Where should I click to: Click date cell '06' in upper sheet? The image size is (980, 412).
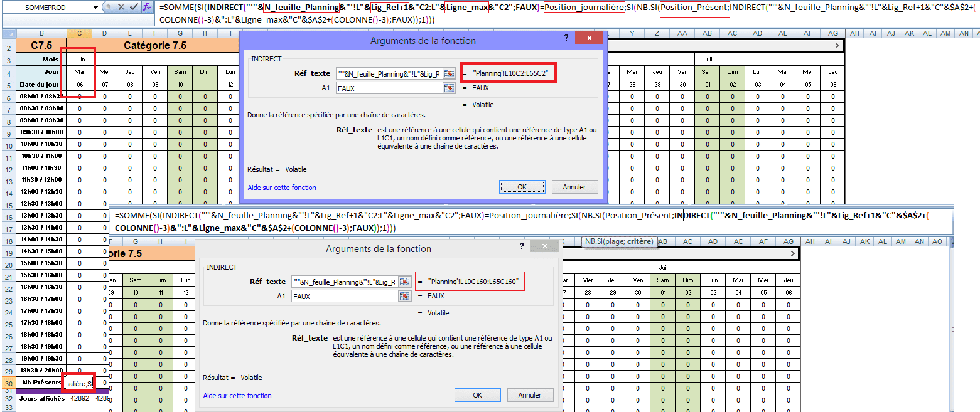click(x=79, y=84)
